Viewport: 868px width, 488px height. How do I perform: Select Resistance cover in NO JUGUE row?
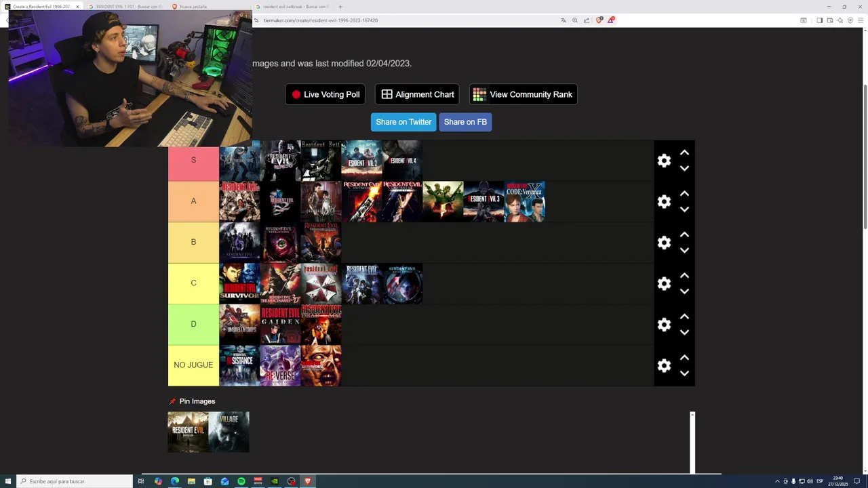239,365
